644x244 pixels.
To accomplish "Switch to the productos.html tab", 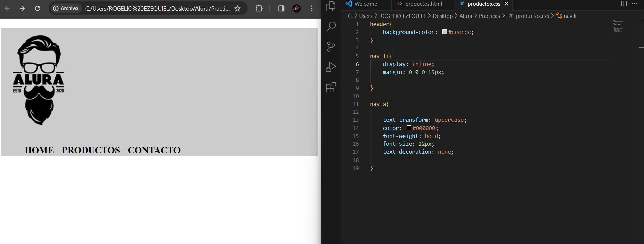I will pos(423,4).
